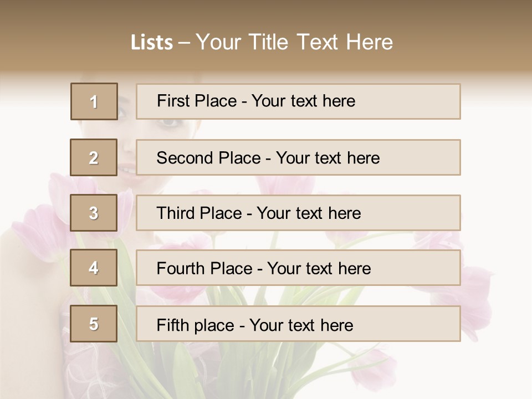Click the word Fourth in fourth row
The width and height of the screenshot is (532, 399).
click(180, 268)
